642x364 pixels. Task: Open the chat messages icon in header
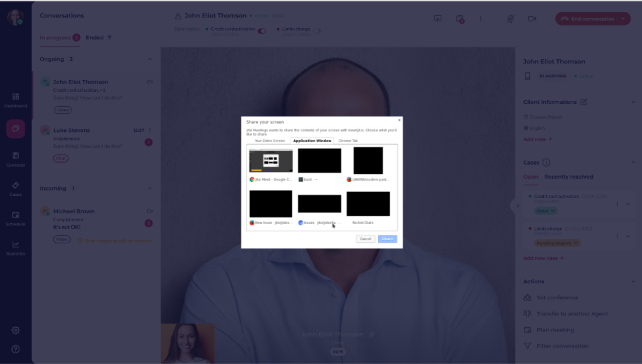pyautogui.click(x=459, y=19)
